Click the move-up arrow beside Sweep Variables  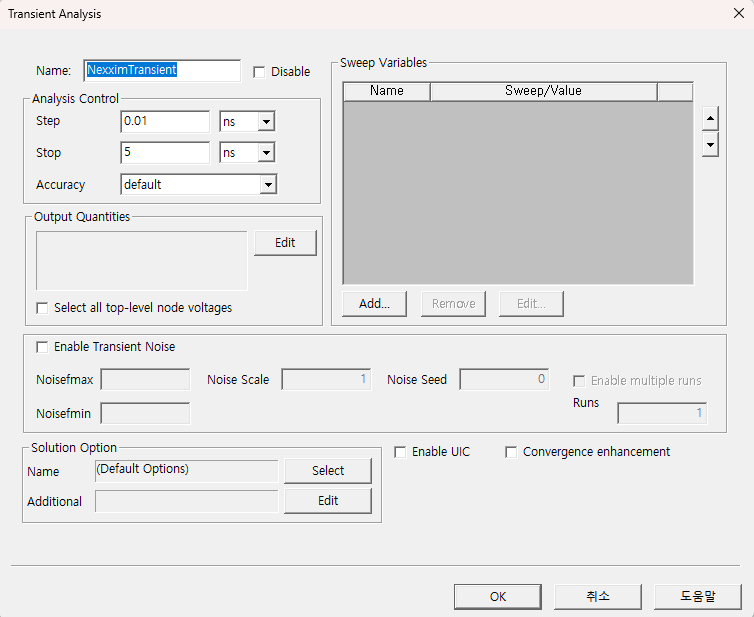click(x=710, y=119)
